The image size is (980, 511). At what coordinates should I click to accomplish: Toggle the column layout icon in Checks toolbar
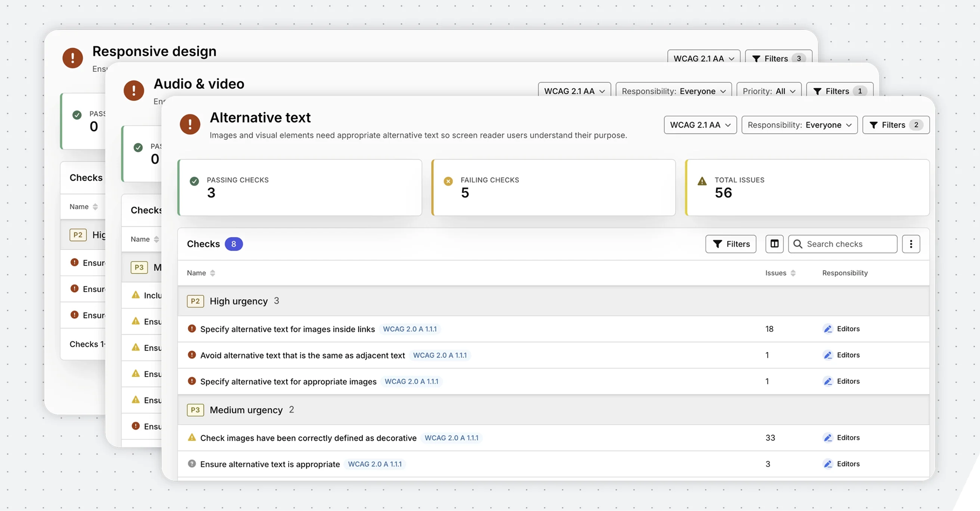(x=774, y=244)
